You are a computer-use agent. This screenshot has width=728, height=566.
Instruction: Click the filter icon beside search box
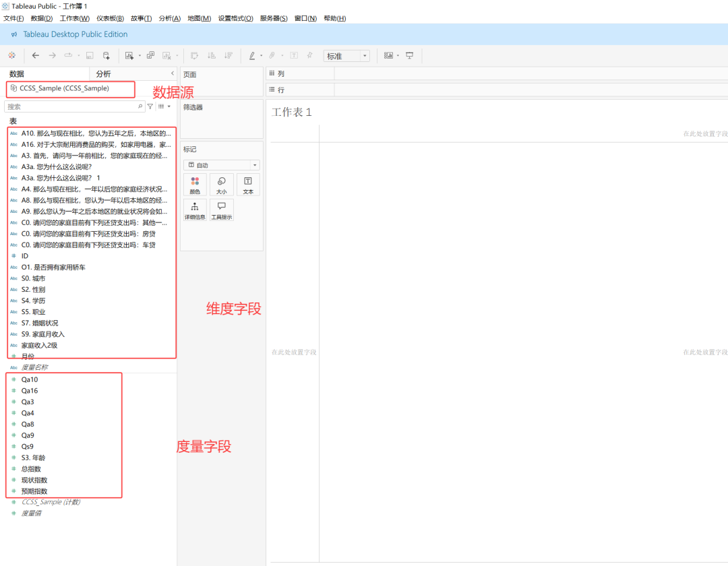pyautogui.click(x=150, y=106)
